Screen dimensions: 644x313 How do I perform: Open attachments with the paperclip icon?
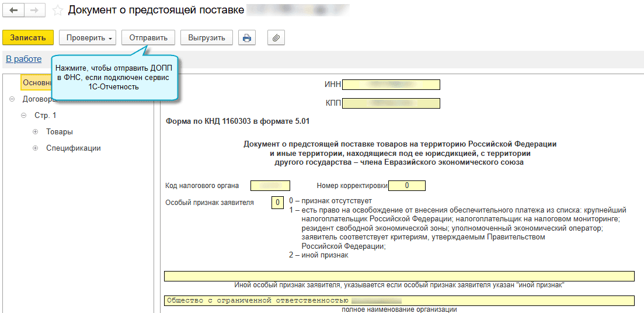(x=276, y=38)
